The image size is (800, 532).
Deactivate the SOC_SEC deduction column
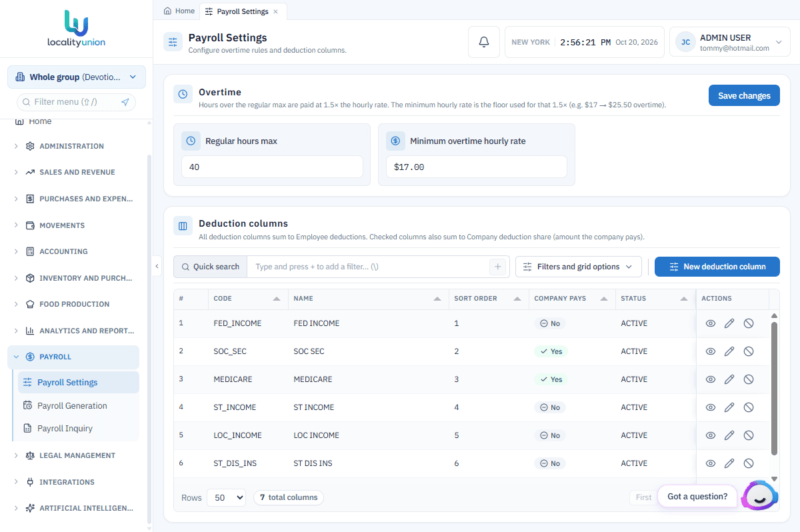point(749,351)
